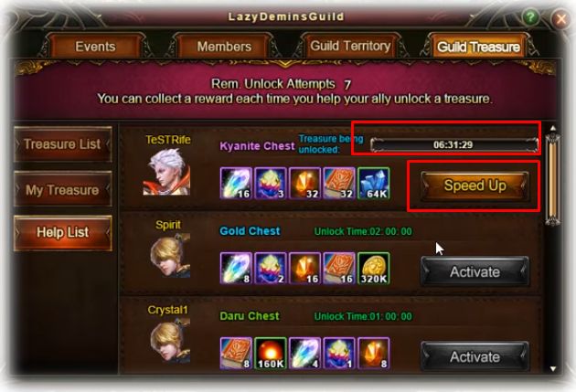This screenshot has width=576, height=392.
Task: Show the My Treasure section
Action: pyautogui.click(x=63, y=190)
